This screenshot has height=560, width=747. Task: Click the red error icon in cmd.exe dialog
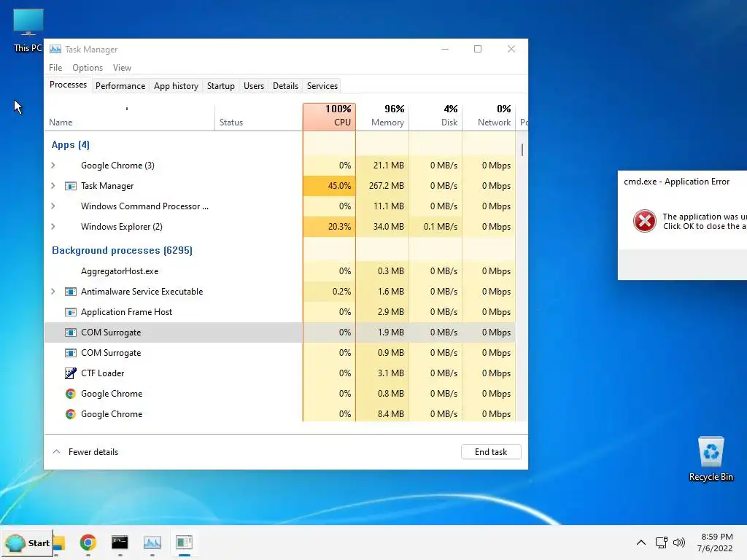[x=645, y=221]
